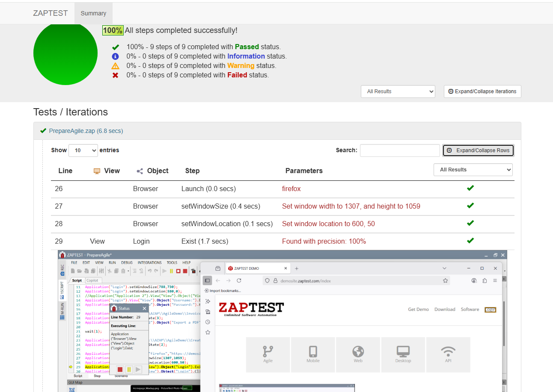Close the Status dialog with its X
The image size is (553, 392).
tap(144, 308)
